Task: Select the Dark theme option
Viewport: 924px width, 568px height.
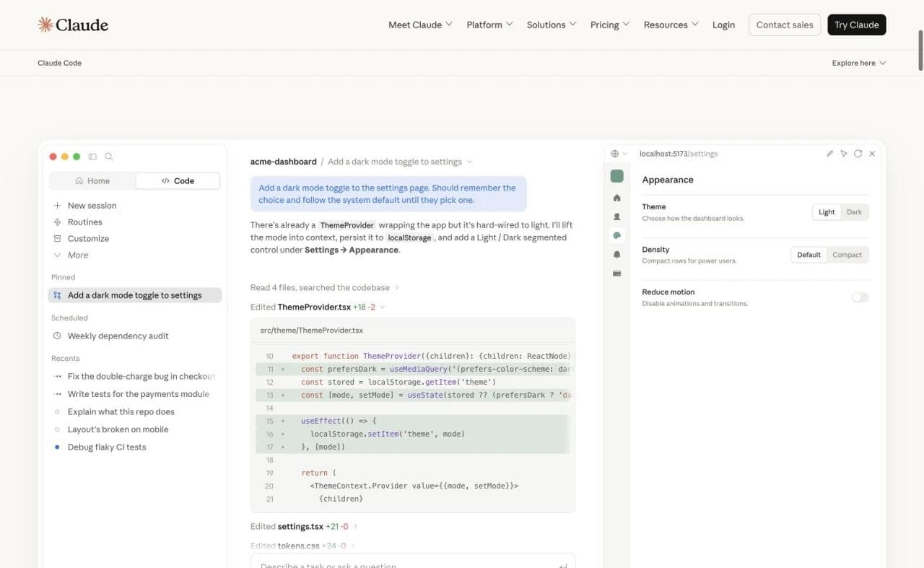Action: click(854, 212)
